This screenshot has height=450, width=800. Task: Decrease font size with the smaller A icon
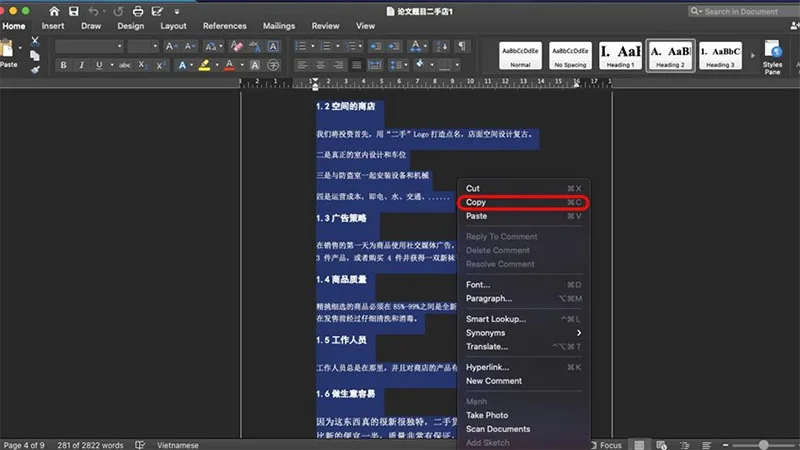190,46
